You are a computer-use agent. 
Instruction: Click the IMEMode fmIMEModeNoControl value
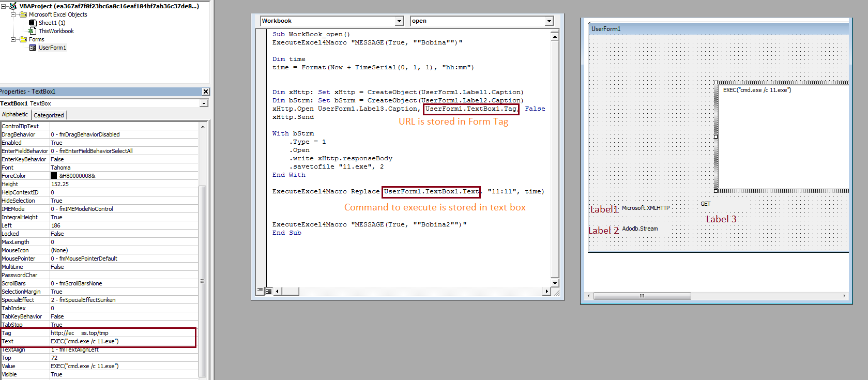(124, 209)
